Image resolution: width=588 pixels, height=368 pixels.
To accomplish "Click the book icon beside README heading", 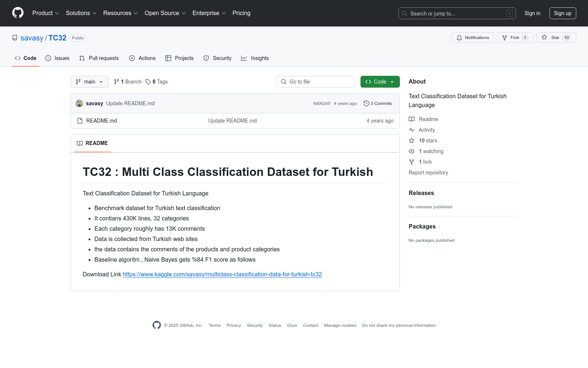I will [x=80, y=143].
